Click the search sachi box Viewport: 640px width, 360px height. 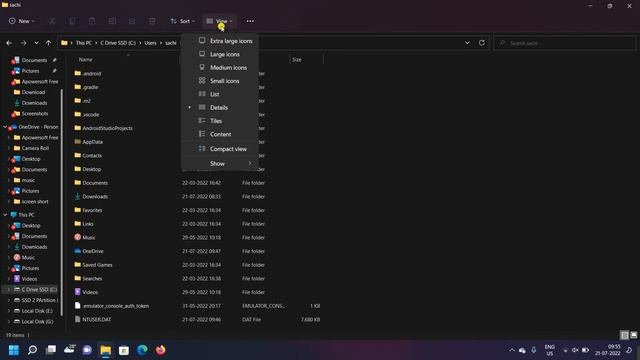pyautogui.click(x=564, y=43)
